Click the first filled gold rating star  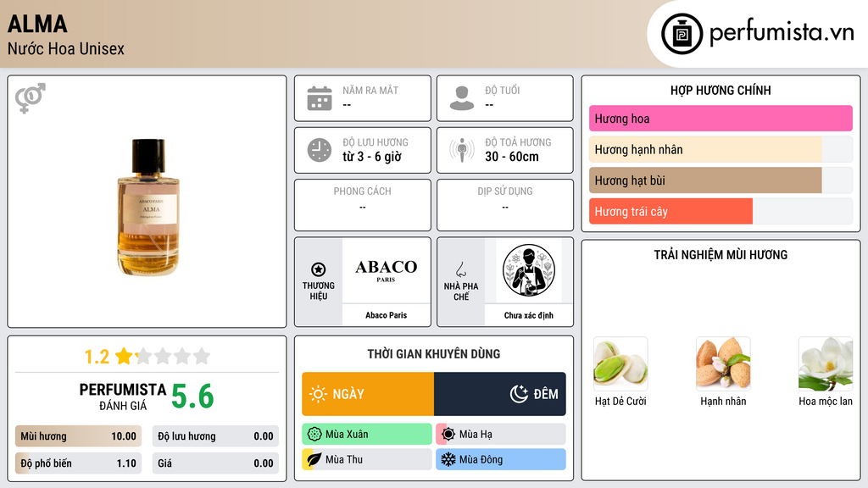(124, 356)
